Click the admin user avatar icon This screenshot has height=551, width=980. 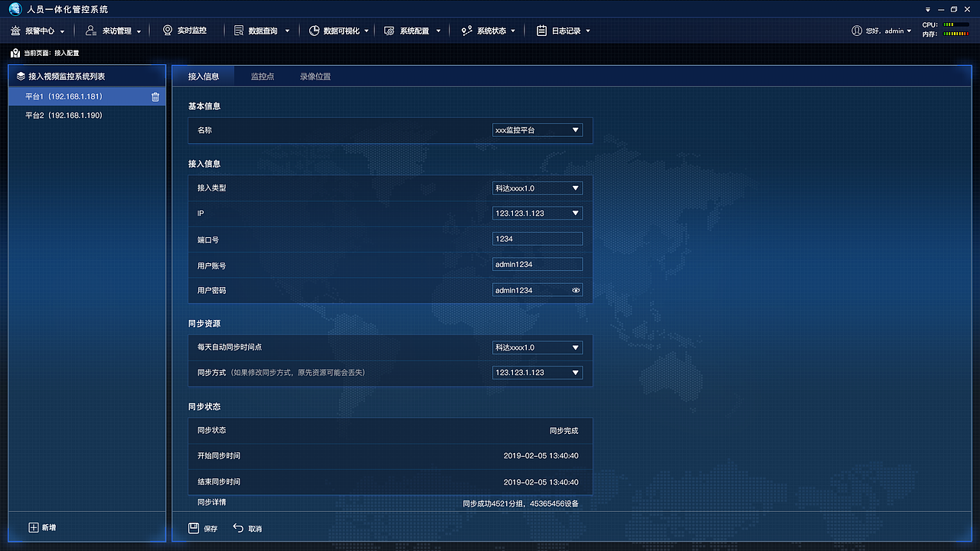point(857,31)
